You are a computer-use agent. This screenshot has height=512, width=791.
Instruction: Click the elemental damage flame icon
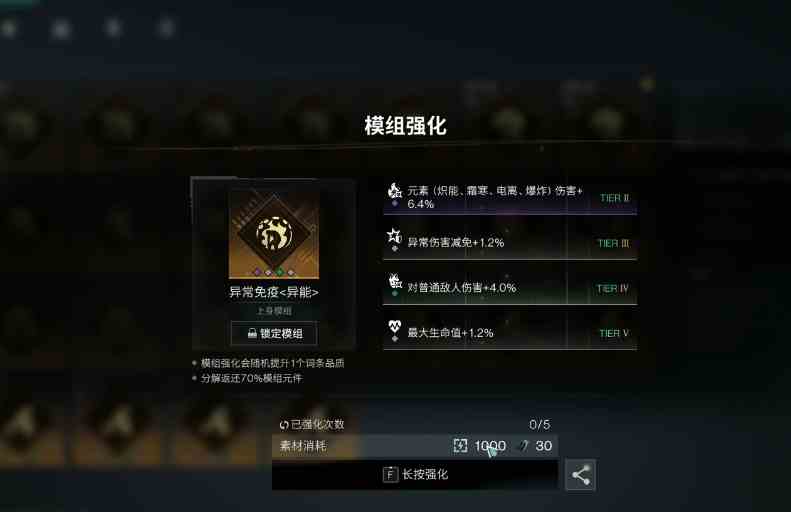pos(394,191)
